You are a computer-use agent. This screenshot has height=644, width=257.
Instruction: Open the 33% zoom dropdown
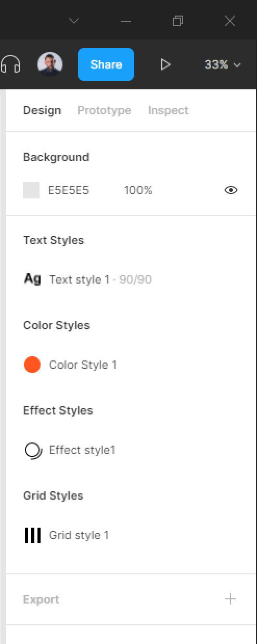[223, 64]
